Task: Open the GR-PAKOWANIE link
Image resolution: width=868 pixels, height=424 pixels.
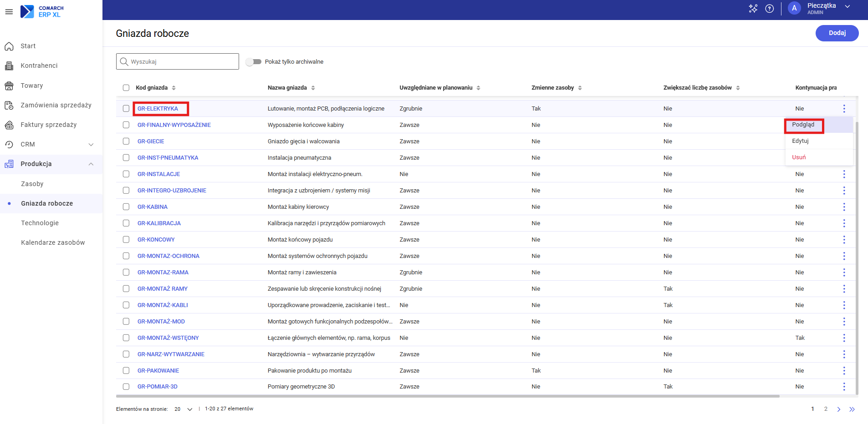Action: pos(158,371)
